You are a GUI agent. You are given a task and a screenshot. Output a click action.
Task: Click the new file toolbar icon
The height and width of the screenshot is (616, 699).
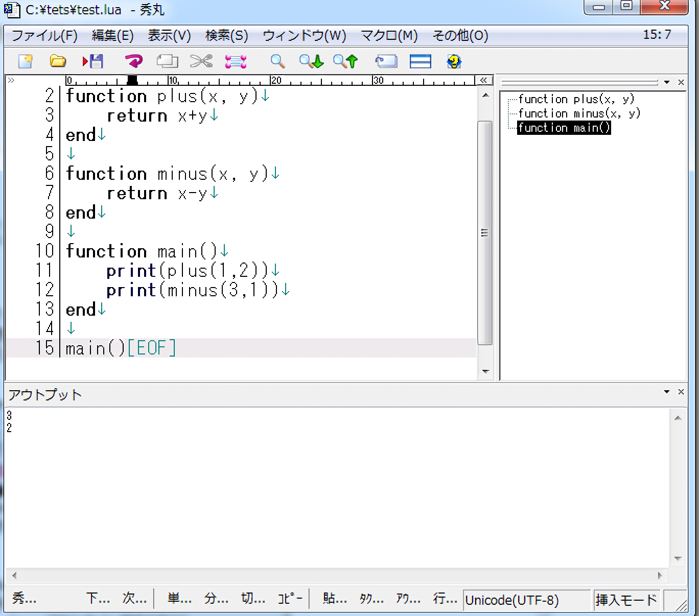pos(26,61)
